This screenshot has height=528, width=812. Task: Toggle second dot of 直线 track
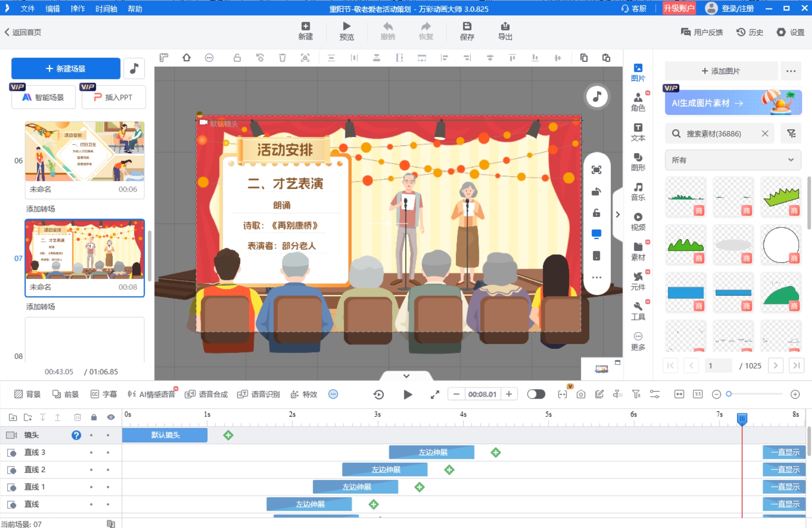[108, 504]
